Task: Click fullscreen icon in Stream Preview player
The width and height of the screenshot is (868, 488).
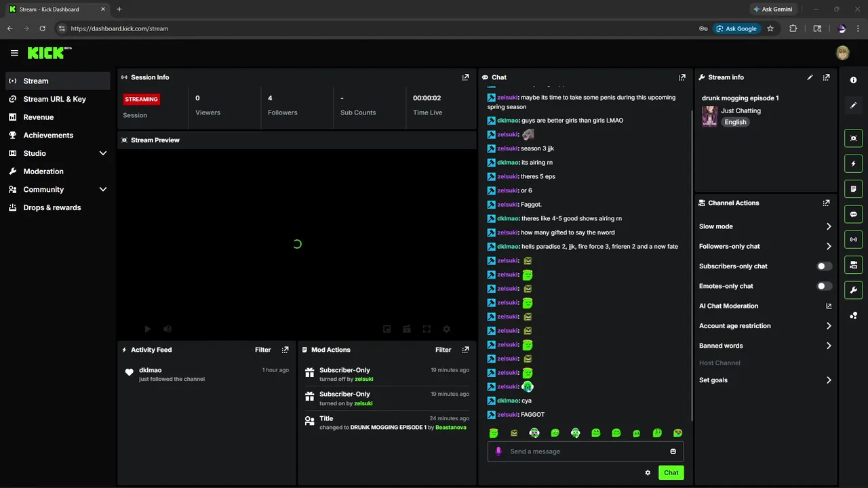Action: (x=427, y=329)
